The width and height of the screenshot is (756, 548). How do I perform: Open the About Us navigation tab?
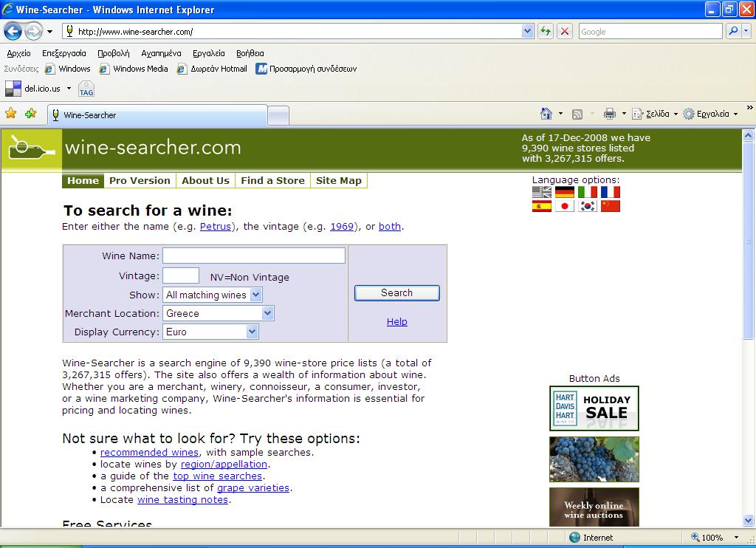click(x=205, y=181)
